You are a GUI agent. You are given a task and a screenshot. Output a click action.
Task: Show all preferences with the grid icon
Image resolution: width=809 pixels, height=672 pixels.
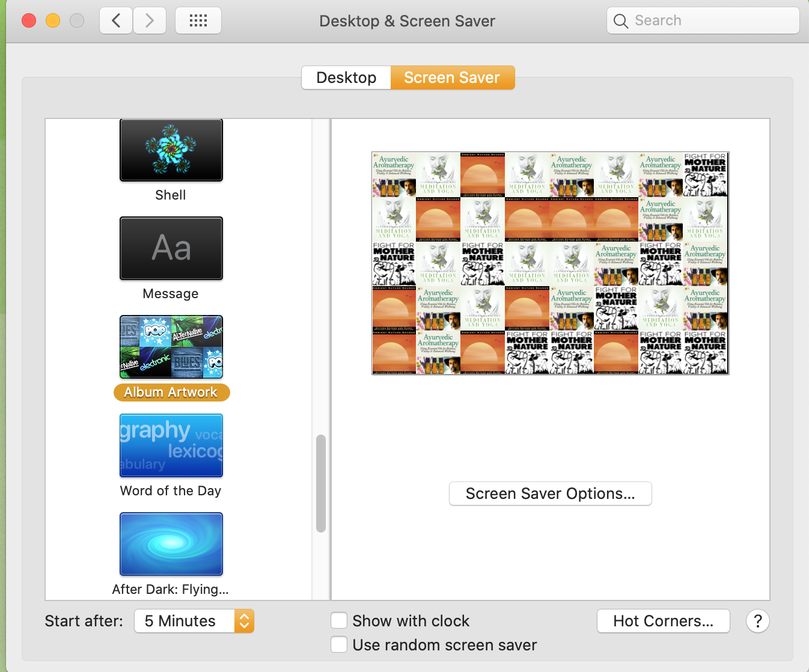point(198,21)
